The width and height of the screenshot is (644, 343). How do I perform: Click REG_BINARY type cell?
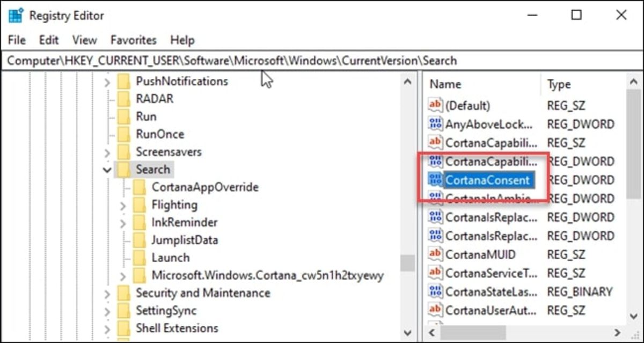pyautogui.click(x=580, y=291)
